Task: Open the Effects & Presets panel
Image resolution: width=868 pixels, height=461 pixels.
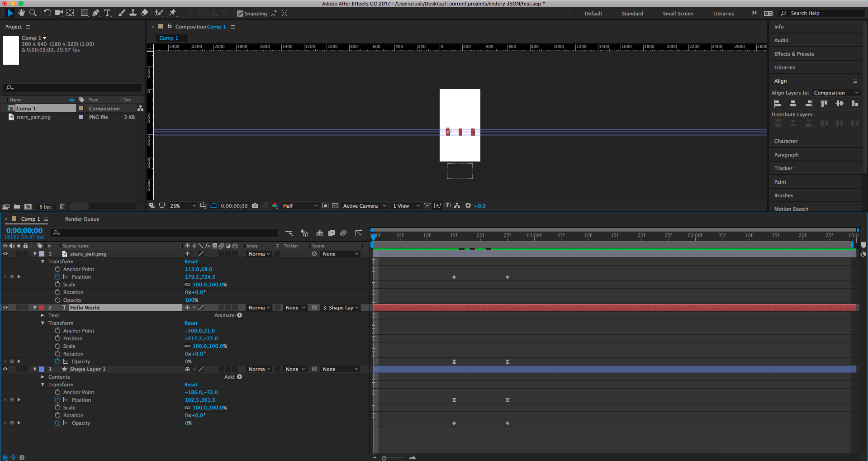Action: 794,54
